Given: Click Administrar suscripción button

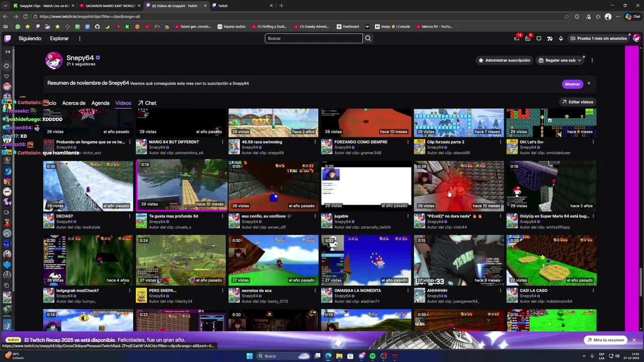Looking at the screenshot, I should [x=504, y=60].
